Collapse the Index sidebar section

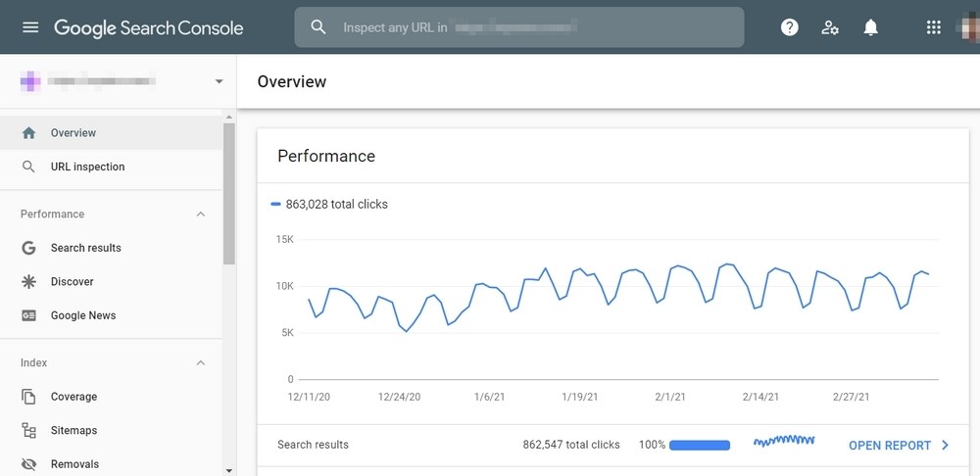tap(201, 363)
